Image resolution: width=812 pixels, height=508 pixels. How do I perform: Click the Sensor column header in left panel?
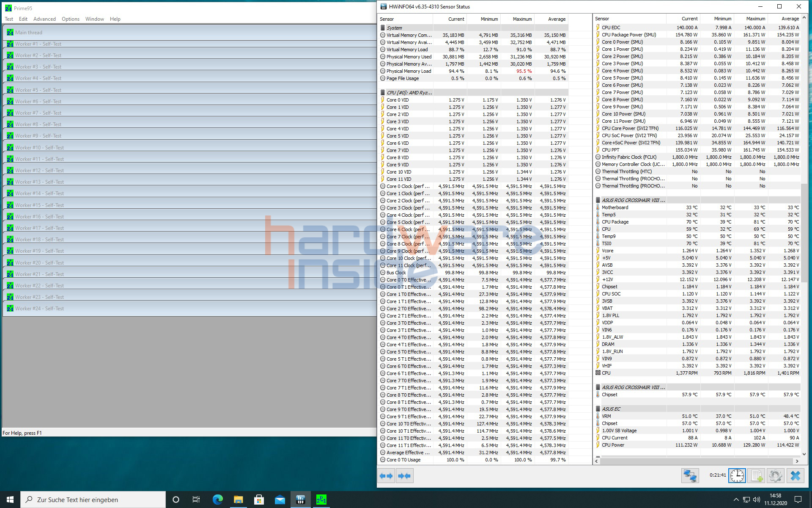point(405,19)
